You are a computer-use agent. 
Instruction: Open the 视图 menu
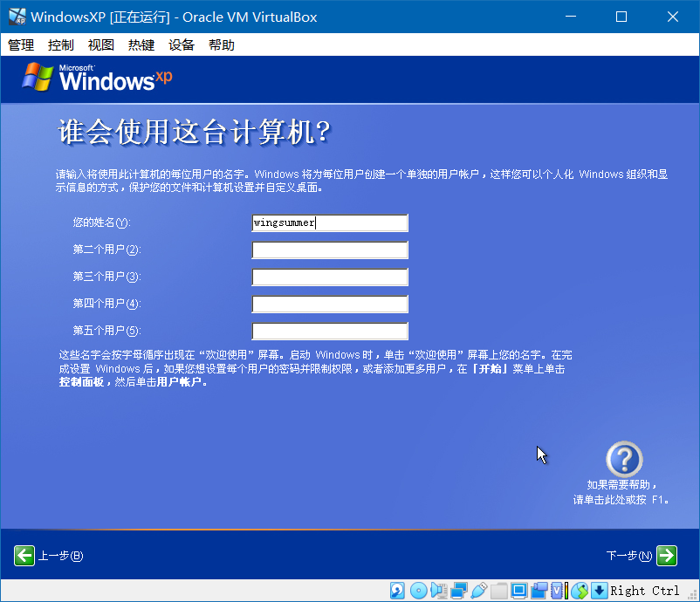tap(101, 44)
